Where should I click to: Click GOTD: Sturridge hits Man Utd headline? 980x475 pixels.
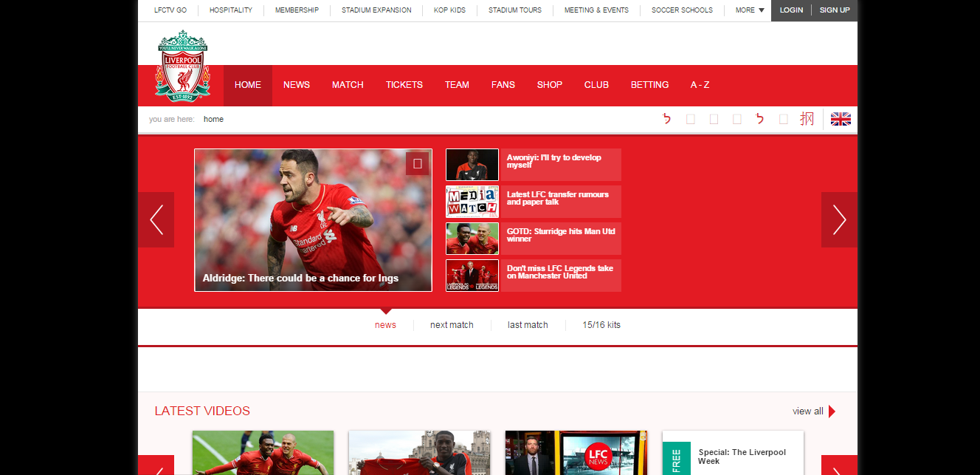pyautogui.click(x=561, y=235)
